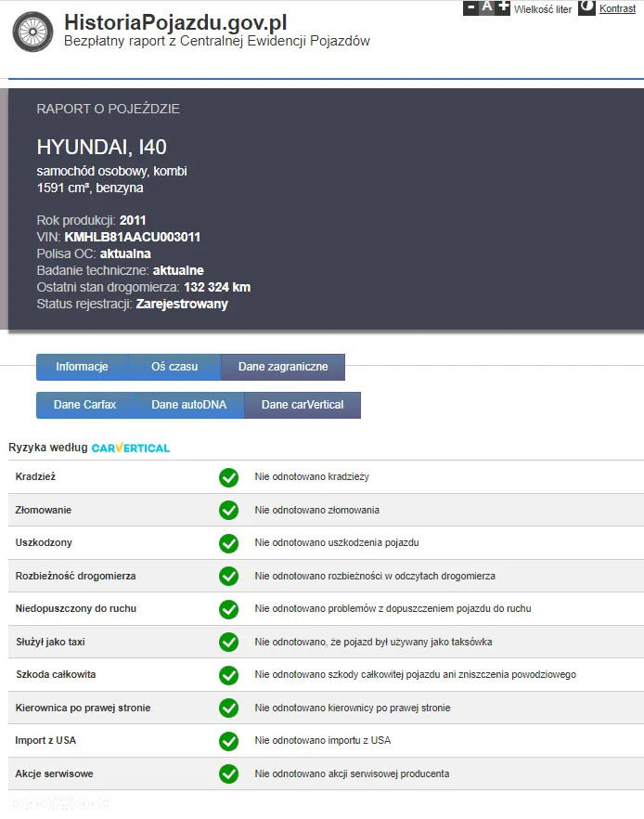Click text 'Nie odnotowano złomowania'
The image size is (644, 819).
pyautogui.click(x=316, y=510)
